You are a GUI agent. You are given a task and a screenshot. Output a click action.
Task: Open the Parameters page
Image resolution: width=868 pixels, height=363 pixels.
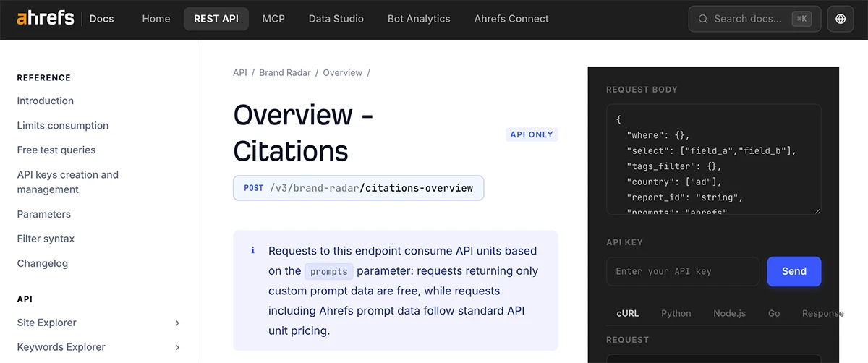tap(44, 214)
